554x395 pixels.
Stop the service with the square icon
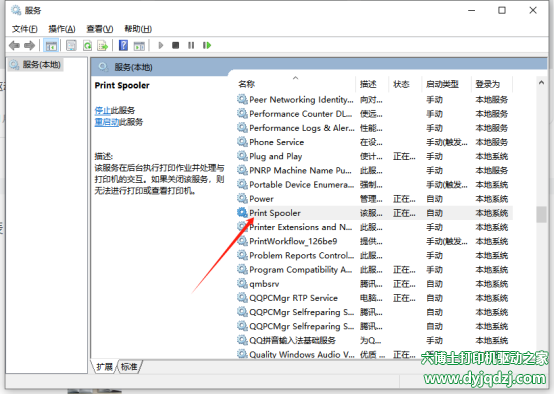176,45
